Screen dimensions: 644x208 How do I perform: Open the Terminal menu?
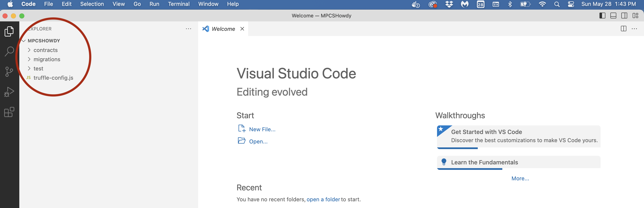pos(178,4)
